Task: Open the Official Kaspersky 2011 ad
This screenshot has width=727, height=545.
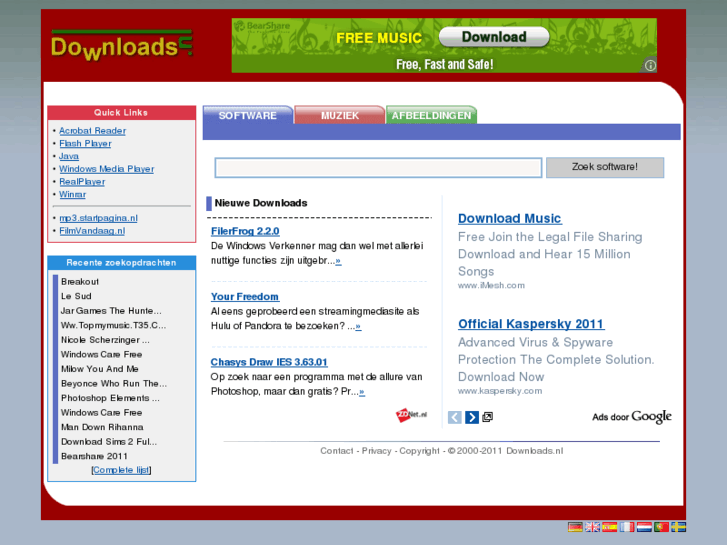Action: click(x=531, y=324)
